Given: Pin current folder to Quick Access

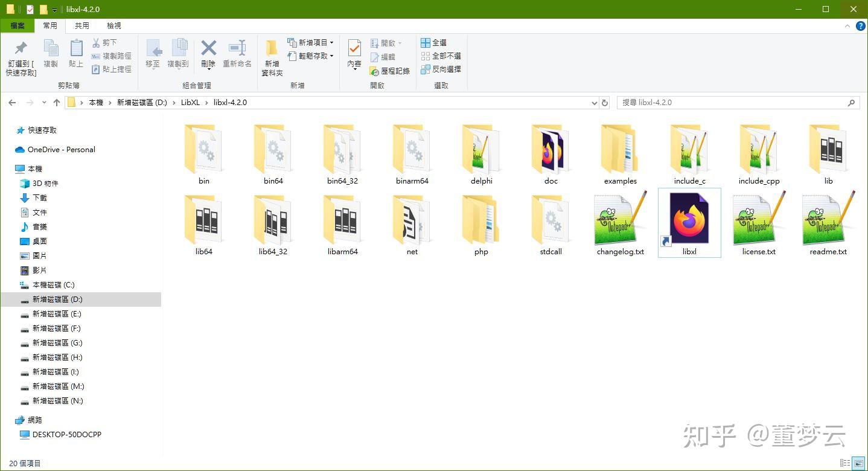Looking at the screenshot, I should coord(20,56).
